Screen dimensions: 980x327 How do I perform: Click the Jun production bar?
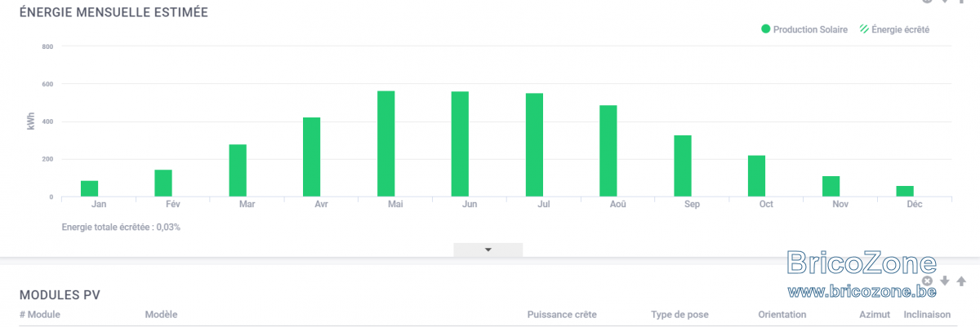(460, 144)
